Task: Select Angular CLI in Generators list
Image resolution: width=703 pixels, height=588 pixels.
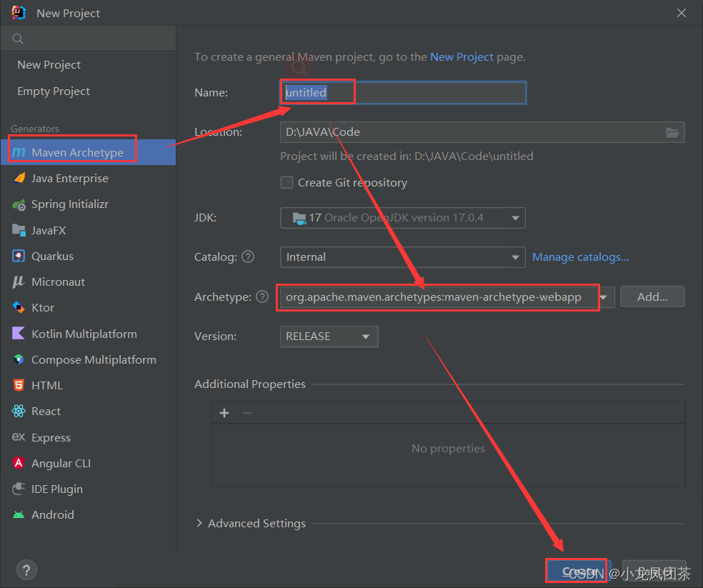Action: (89, 463)
